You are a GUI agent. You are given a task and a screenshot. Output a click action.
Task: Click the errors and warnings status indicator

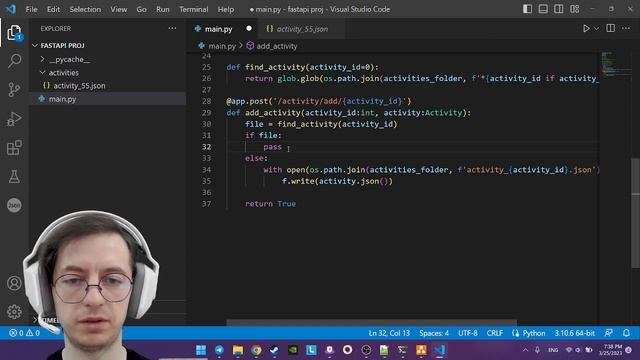pyautogui.click(x=25, y=333)
